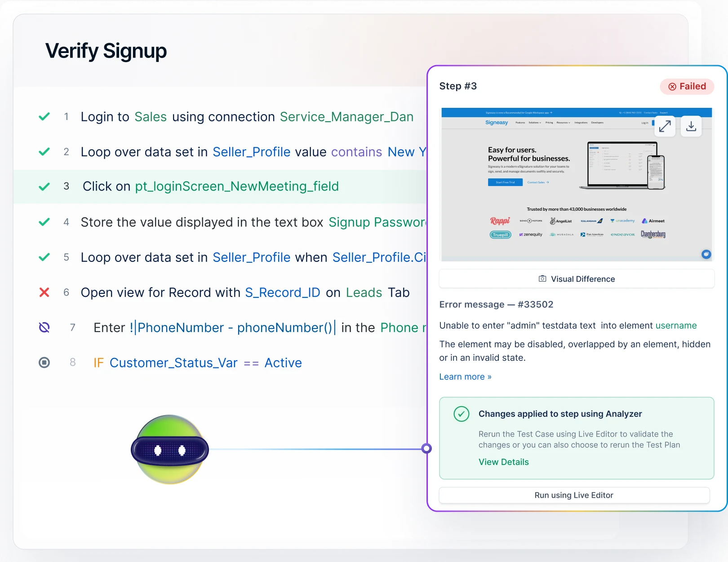Click the failed circle icon in Failed badge
The height and width of the screenshot is (562, 728).
click(672, 86)
